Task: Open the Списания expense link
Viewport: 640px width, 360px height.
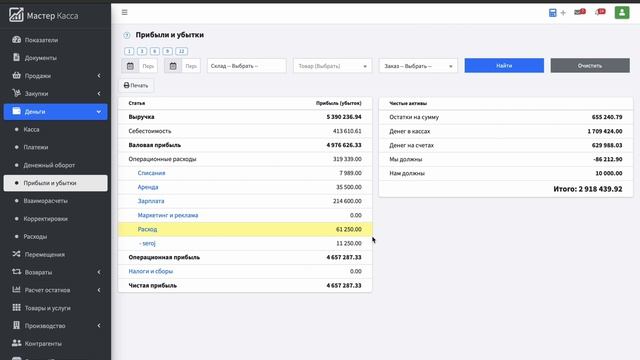Action: (151, 173)
